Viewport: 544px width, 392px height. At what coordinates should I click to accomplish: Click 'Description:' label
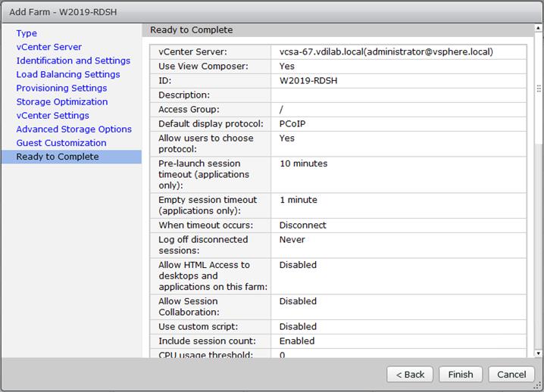point(183,95)
